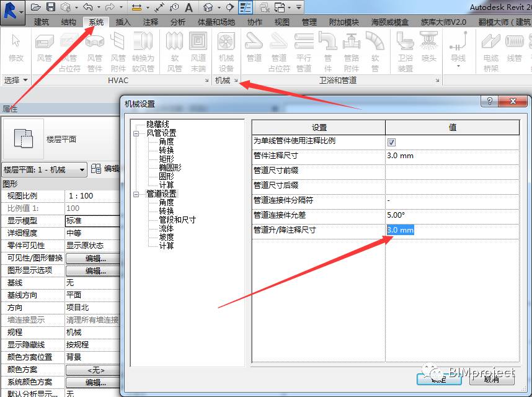Click the <无> button for 颜色方案

coord(93,370)
